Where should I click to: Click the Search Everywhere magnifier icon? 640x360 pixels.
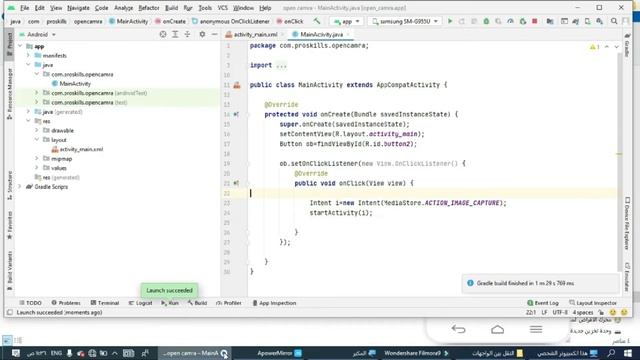(614, 21)
